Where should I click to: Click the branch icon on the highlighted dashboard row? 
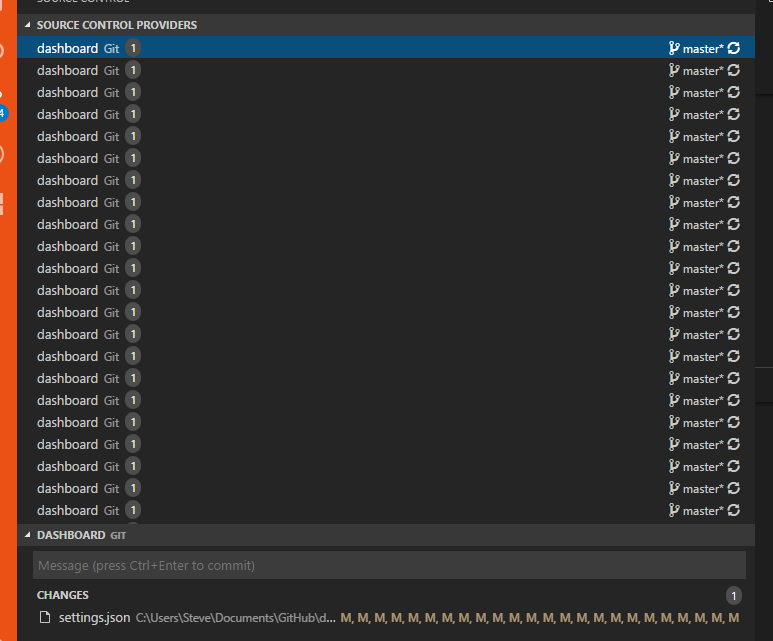pyautogui.click(x=673, y=48)
